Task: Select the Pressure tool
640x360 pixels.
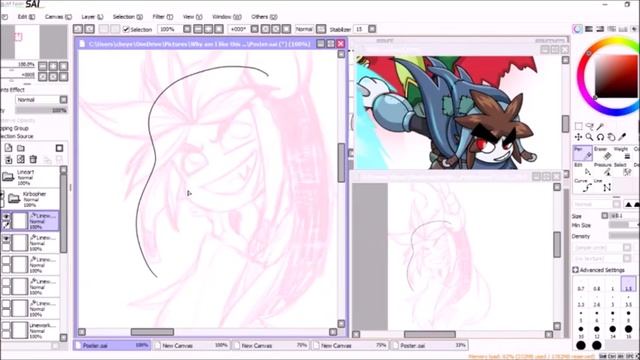Action: (x=603, y=169)
